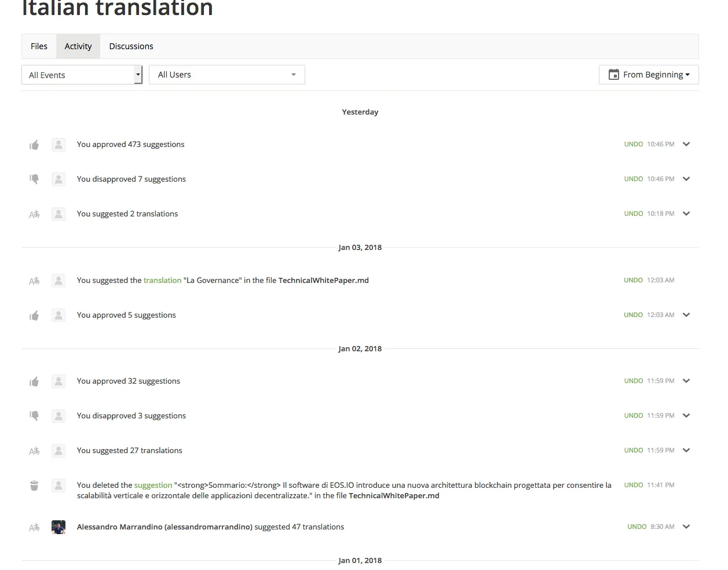The height and width of the screenshot is (570, 728).
Task: Click "Italian translation" page heading
Action: click(118, 8)
